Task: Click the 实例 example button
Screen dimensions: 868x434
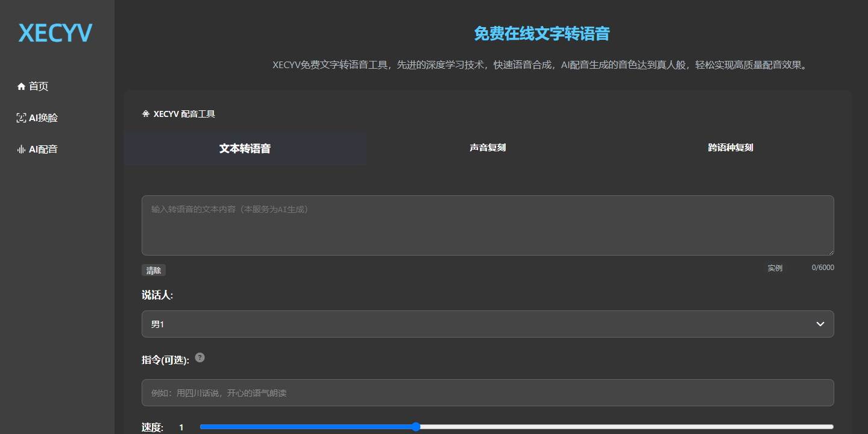Action: (775, 268)
